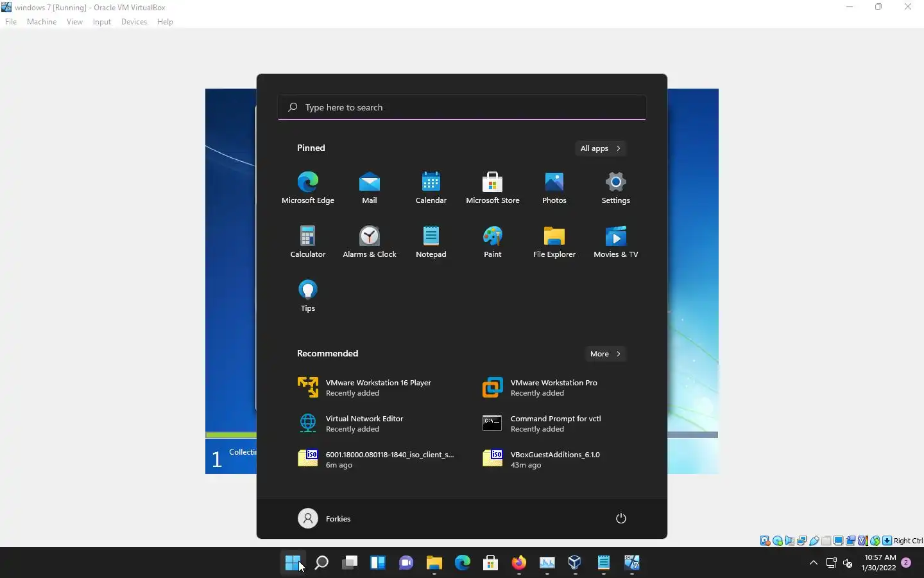
Task: Click the power button in Start menu
Action: [x=620, y=518]
